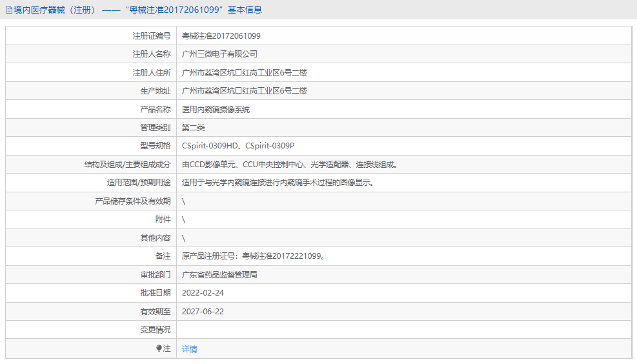This screenshot has height=364, width=637.
Task: Click the document icon in the page header
Action: 9,10
